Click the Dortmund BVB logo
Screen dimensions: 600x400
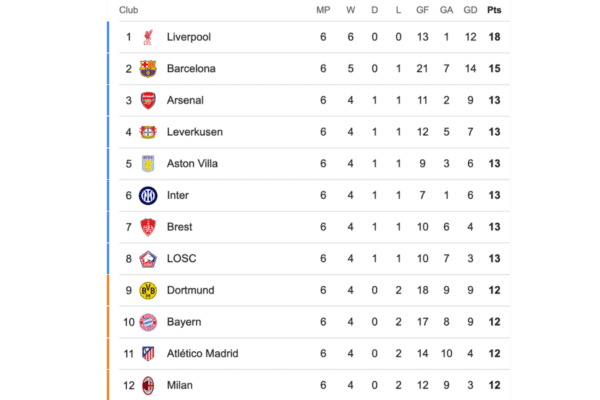pos(148,291)
